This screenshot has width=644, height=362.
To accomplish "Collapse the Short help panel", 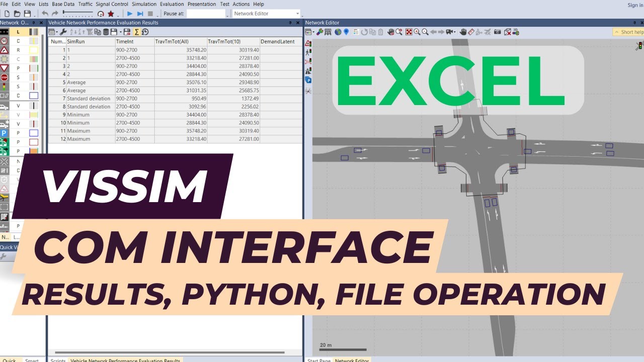I will [628, 32].
